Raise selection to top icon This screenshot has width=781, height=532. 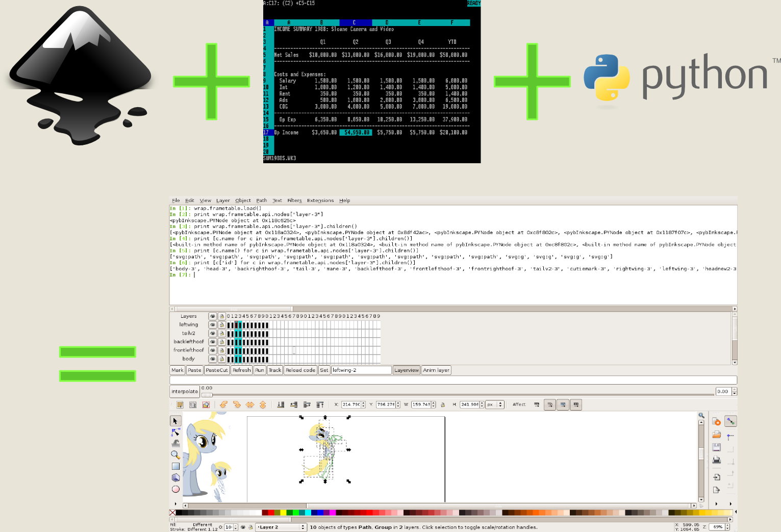point(320,404)
